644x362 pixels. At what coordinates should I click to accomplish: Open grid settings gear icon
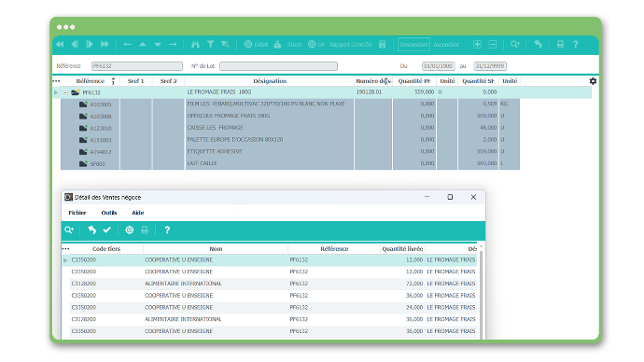[593, 81]
